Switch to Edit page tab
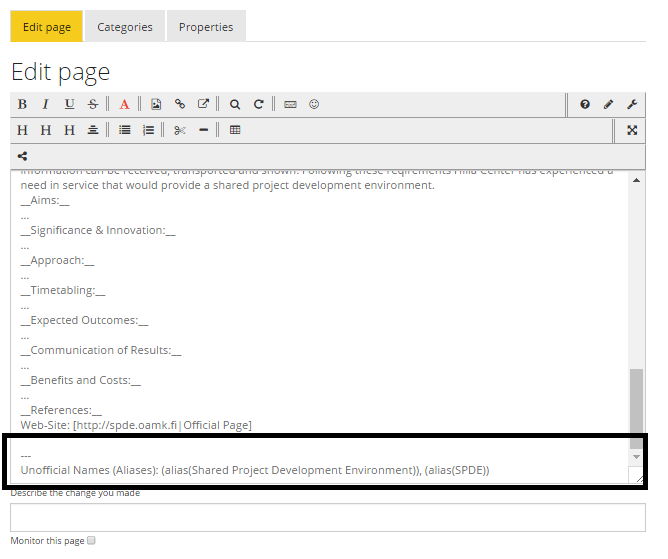Image resolution: width=668 pixels, height=559 pixels. (x=46, y=27)
